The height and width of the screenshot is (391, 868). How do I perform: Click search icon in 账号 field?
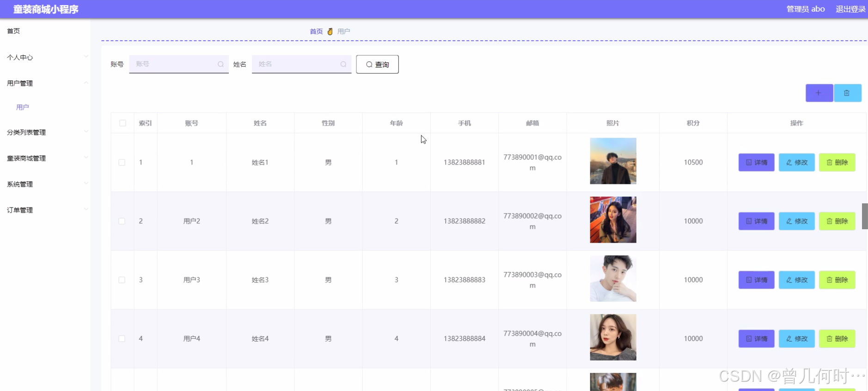pos(220,64)
